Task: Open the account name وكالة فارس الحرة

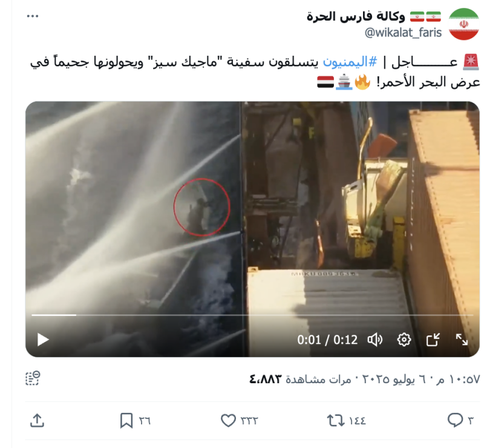Action: pyautogui.click(x=356, y=16)
